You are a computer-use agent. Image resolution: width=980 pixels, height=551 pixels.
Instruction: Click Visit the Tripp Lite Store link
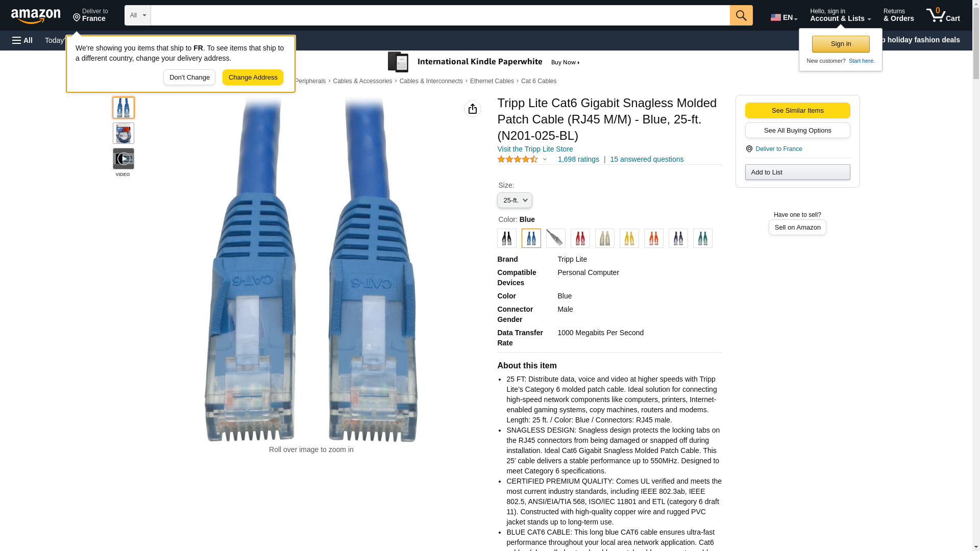point(535,149)
